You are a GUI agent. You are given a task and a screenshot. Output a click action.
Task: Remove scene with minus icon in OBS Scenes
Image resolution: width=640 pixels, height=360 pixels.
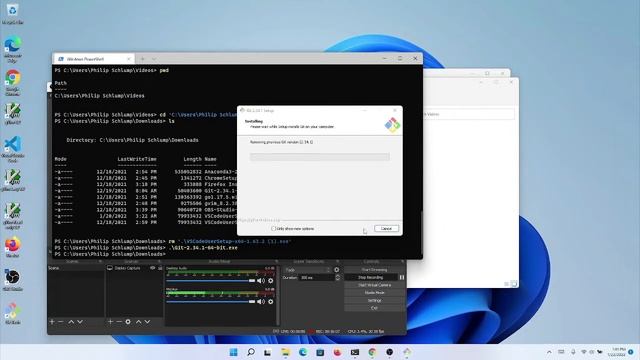coord(60,322)
